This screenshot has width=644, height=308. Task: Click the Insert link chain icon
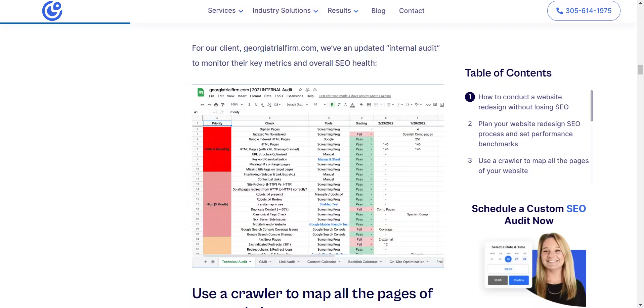[428, 105]
